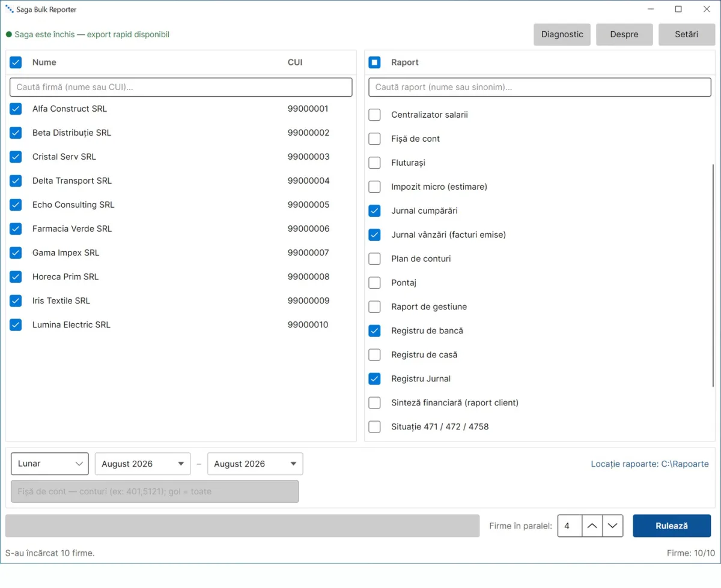Click the Caută firmă search field
This screenshot has width=721, height=588.
click(181, 87)
